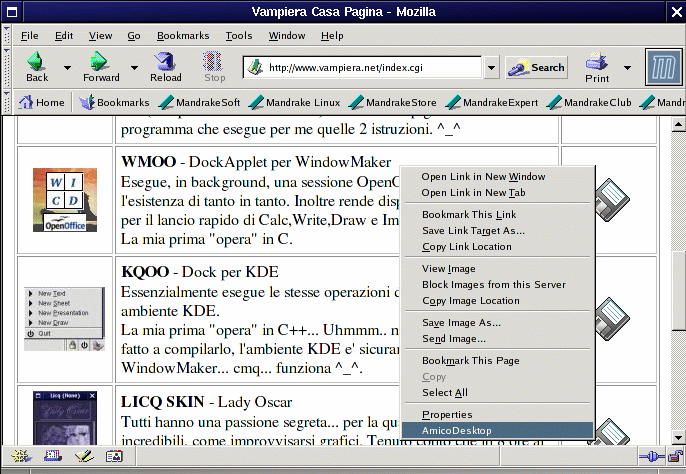The width and height of the screenshot is (686, 474).
Task: Choose Select All in context menu
Action: point(497,393)
